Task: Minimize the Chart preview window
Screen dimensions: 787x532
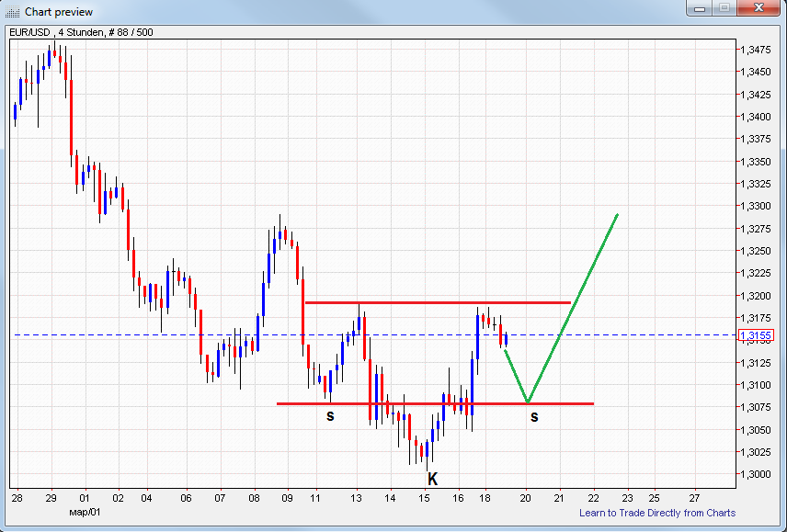Action: pos(701,8)
